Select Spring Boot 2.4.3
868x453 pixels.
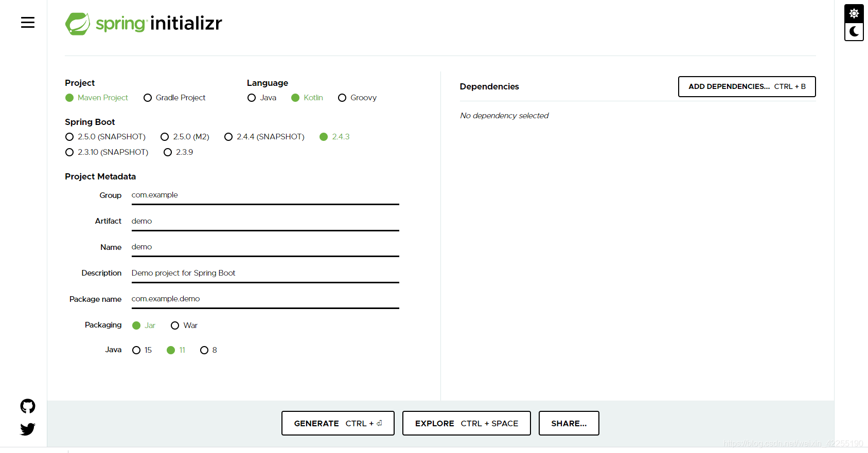click(x=335, y=137)
